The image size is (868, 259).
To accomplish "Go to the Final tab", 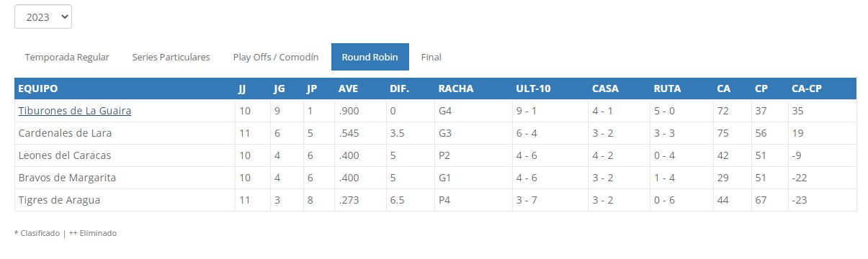I will pos(431,57).
